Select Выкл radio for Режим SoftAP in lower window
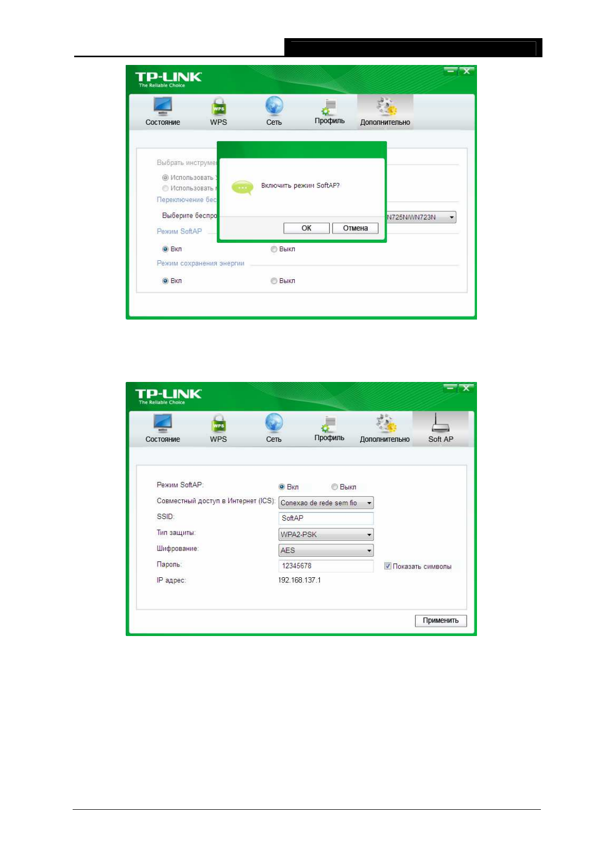Screen dimensions: 613x868 click(x=334, y=487)
